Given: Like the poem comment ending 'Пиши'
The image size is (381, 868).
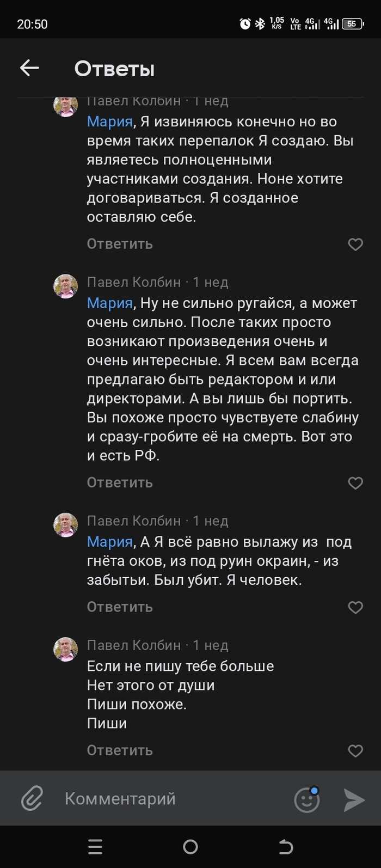Looking at the screenshot, I should pyautogui.click(x=355, y=751).
